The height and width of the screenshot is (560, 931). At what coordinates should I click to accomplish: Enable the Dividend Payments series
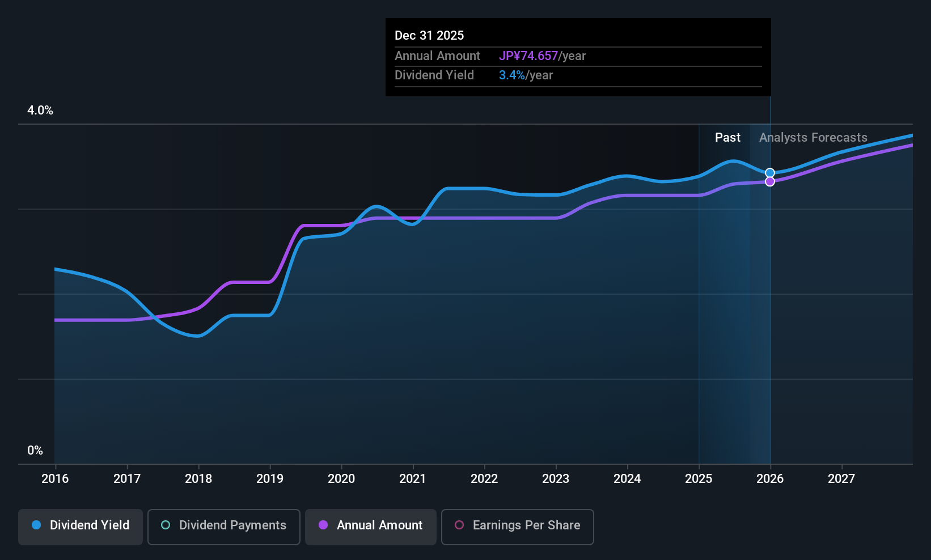[x=224, y=527]
